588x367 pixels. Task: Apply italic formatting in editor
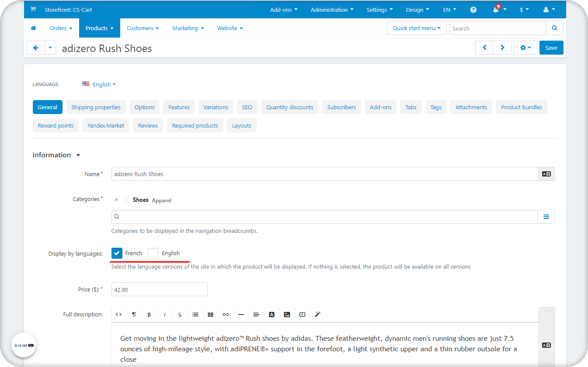pyautogui.click(x=164, y=315)
